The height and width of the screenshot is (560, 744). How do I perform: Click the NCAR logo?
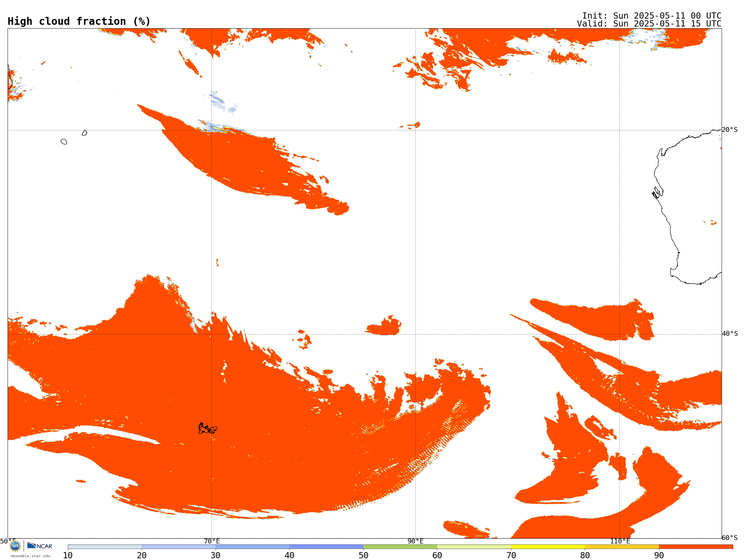coord(40,546)
